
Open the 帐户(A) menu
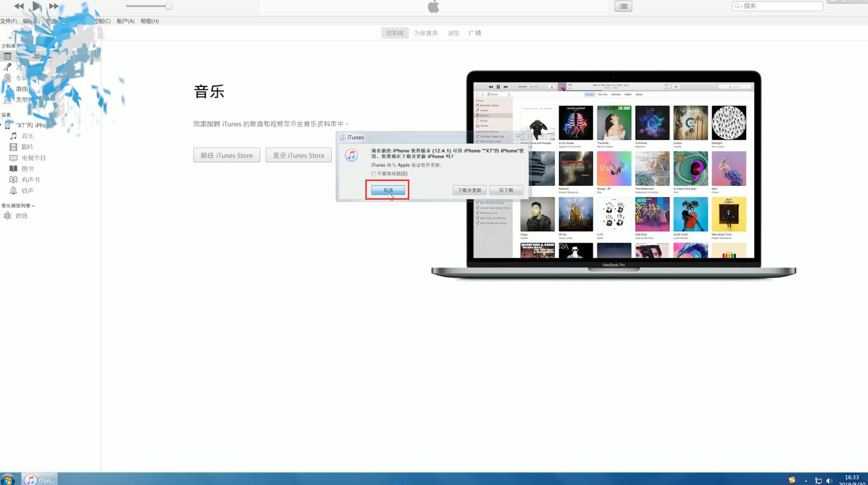(x=126, y=21)
